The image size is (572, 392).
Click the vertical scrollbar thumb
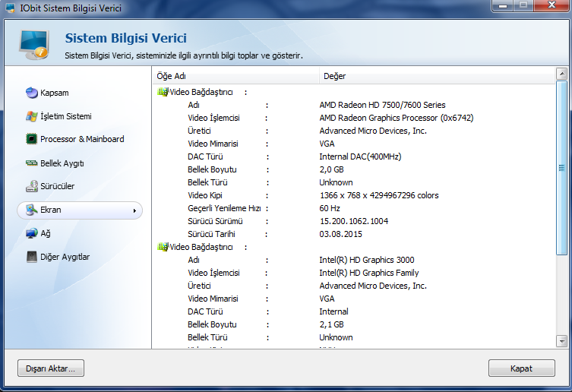tap(561, 168)
